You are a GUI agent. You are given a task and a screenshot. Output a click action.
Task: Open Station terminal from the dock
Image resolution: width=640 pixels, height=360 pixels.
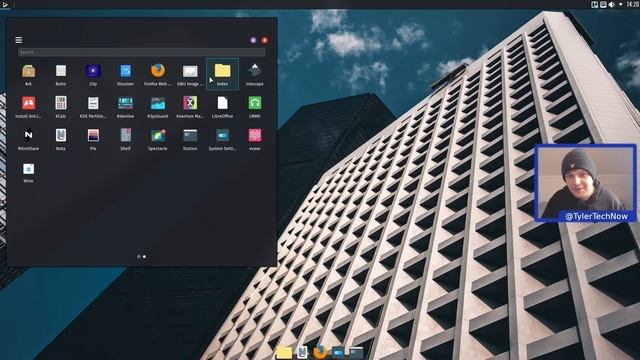pos(356,352)
